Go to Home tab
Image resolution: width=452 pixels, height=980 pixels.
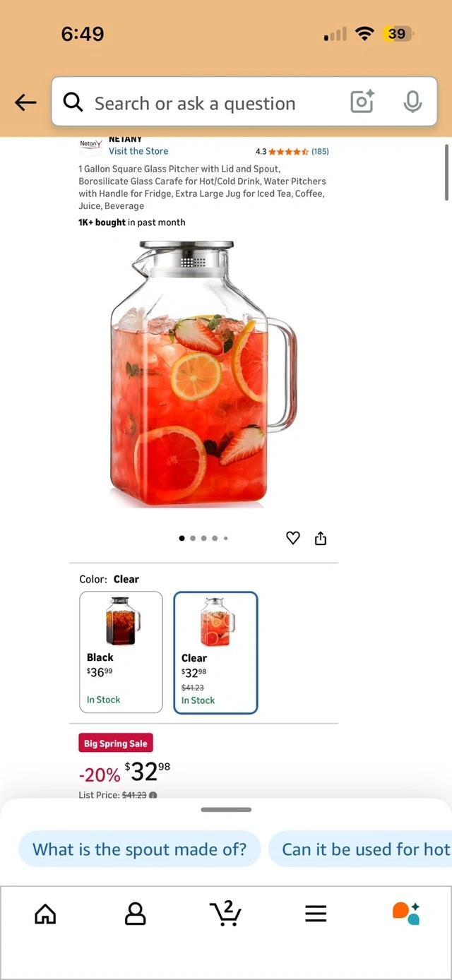point(45,914)
